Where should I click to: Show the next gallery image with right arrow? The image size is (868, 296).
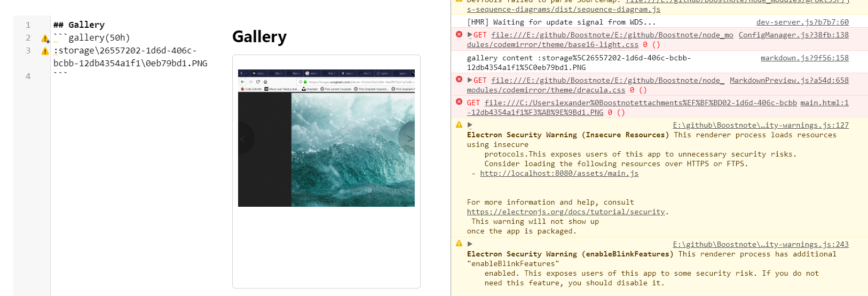click(x=408, y=138)
